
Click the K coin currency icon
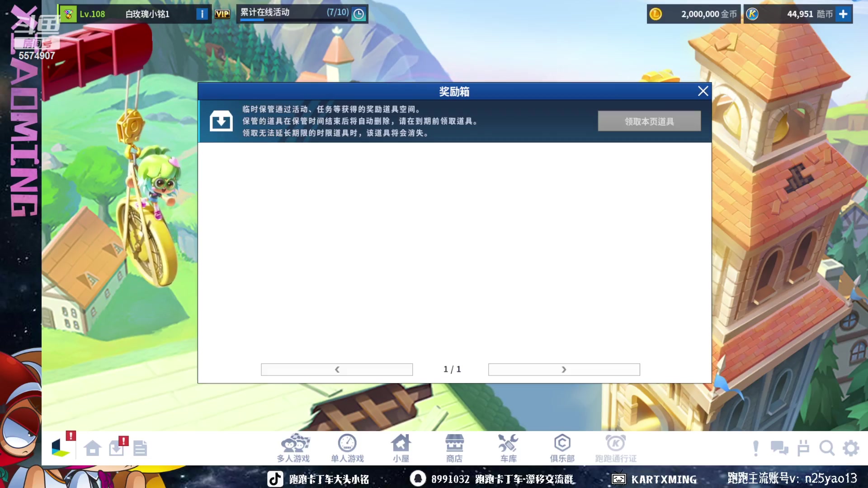click(x=752, y=14)
